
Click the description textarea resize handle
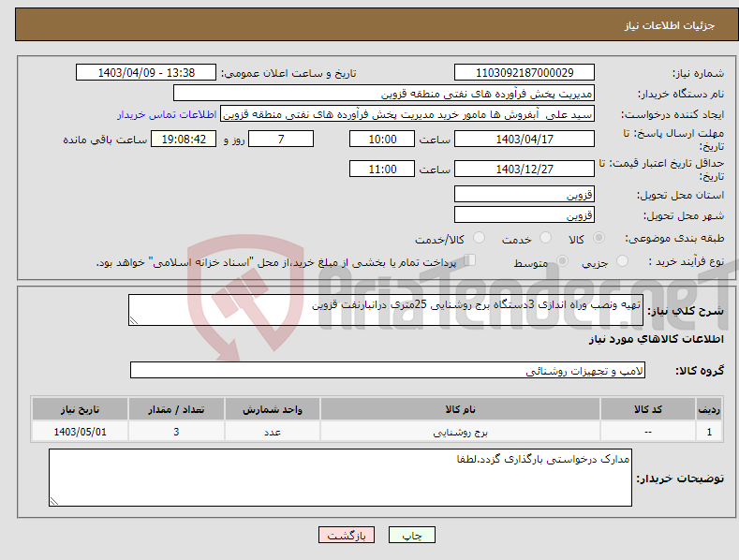coord(134,320)
